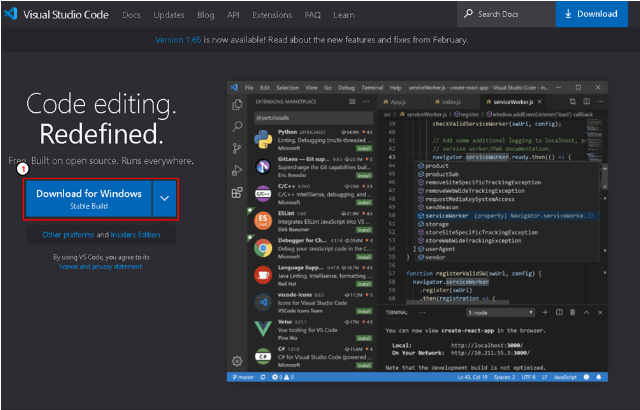
Task: Expand the download options chevron
Action: point(164,199)
